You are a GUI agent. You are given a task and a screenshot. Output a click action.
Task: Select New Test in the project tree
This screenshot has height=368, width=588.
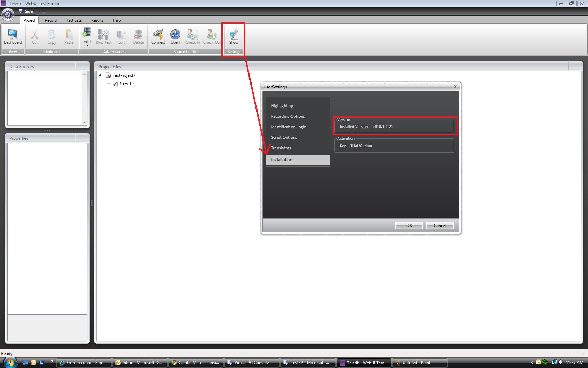pyautogui.click(x=128, y=84)
